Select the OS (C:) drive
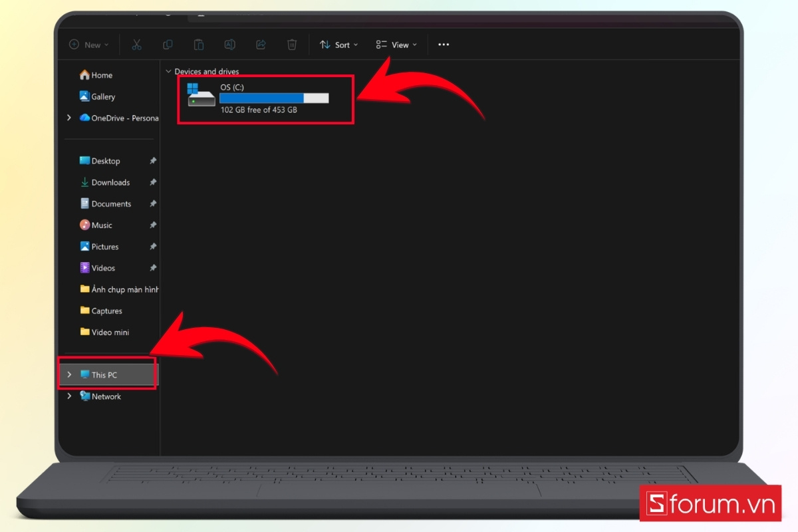Viewport: 798px width, 532px height. pyautogui.click(x=258, y=98)
